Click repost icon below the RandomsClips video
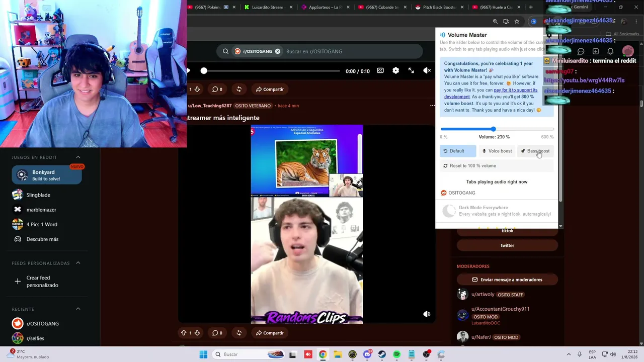Screen dimensions: 644x362 point(239,333)
